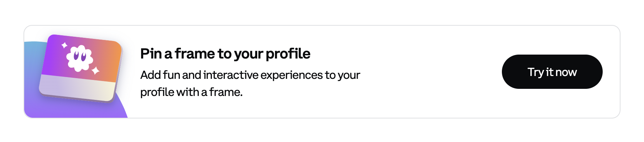
Task: Click the word now on the black button
Action: (x=566, y=72)
